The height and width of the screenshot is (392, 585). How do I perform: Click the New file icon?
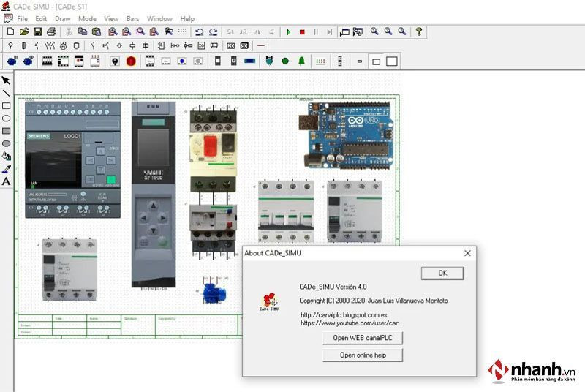(x=10, y=31)
